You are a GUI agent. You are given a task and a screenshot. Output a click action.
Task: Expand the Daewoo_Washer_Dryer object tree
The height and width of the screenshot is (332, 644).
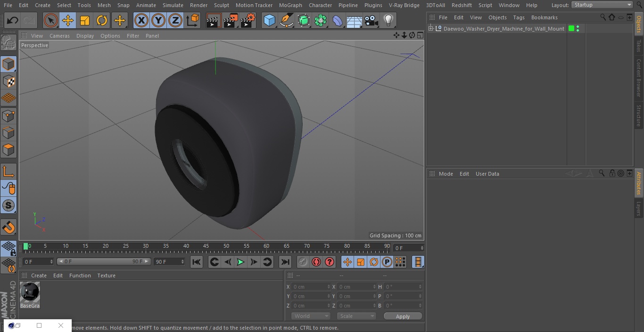(x=430, y=29)
